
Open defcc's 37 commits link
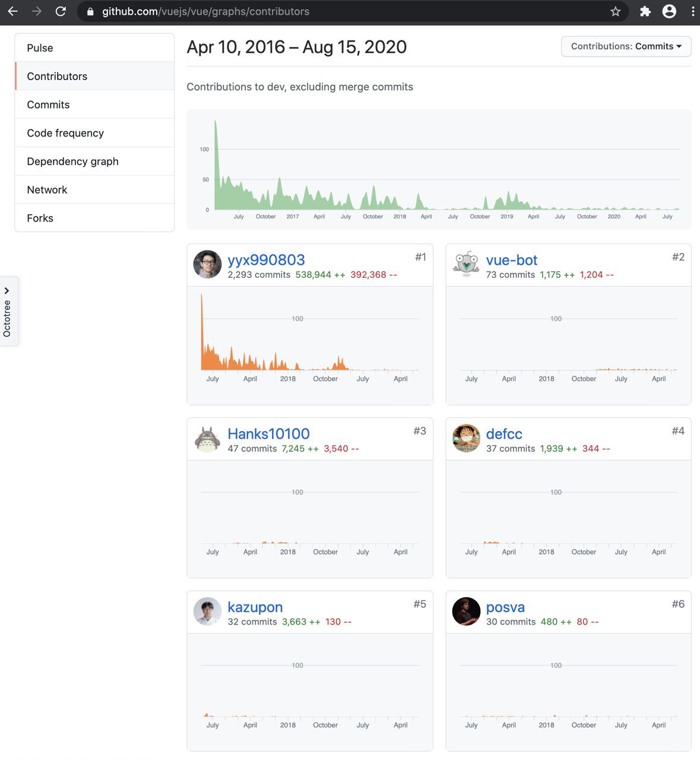click(511, 449)
